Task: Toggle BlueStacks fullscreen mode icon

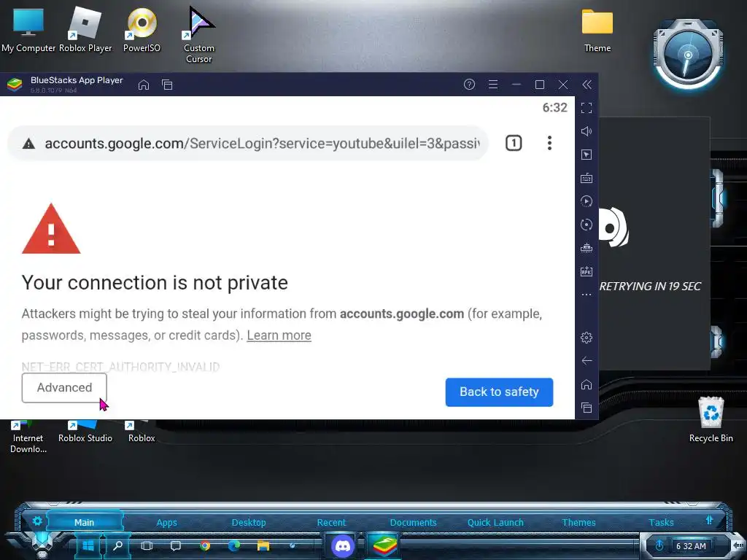Action: pos(587,108)
